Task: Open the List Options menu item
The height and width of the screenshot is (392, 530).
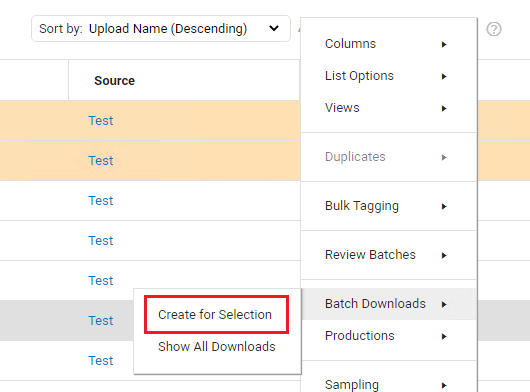Action: 389,76
